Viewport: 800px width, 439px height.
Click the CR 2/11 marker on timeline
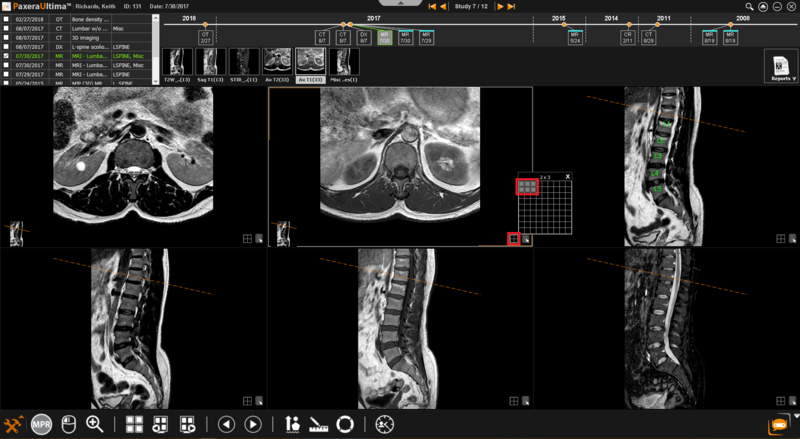[627, 38]
